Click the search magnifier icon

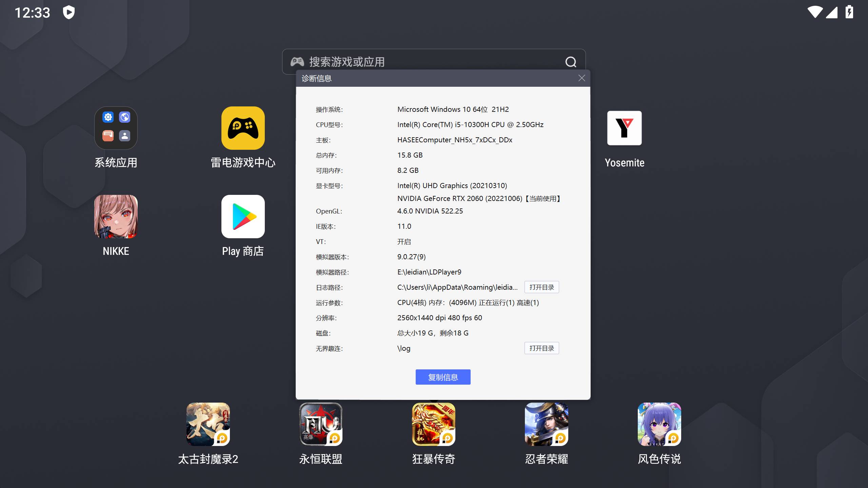point(571,62)
